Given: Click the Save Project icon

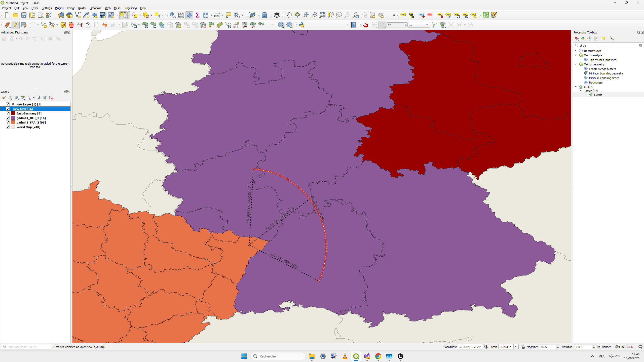Looking at the screenshot, I should 24,15.
